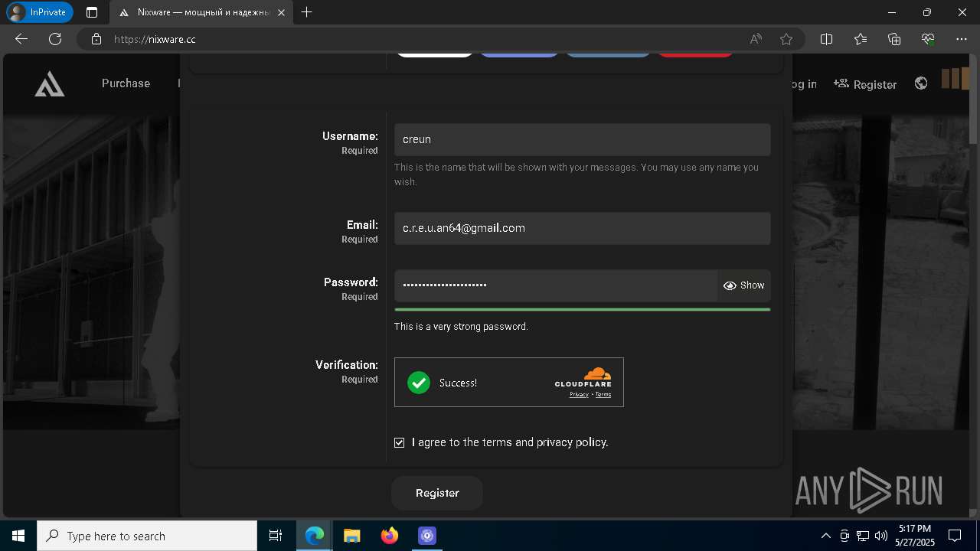
Task: Open the Windows Start menu
Action: coord(18,536)
